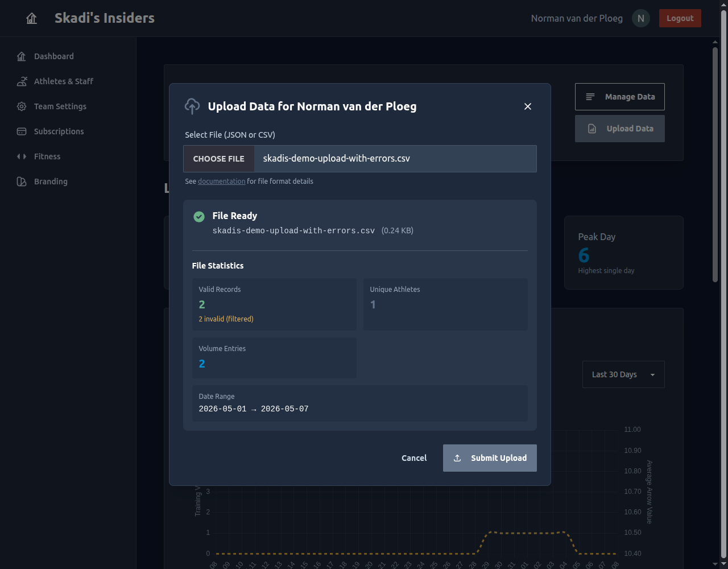This screenshot has height=569, width=728.
Task: Click the Fitness arrows icon
Action: (x=22, y=156)
